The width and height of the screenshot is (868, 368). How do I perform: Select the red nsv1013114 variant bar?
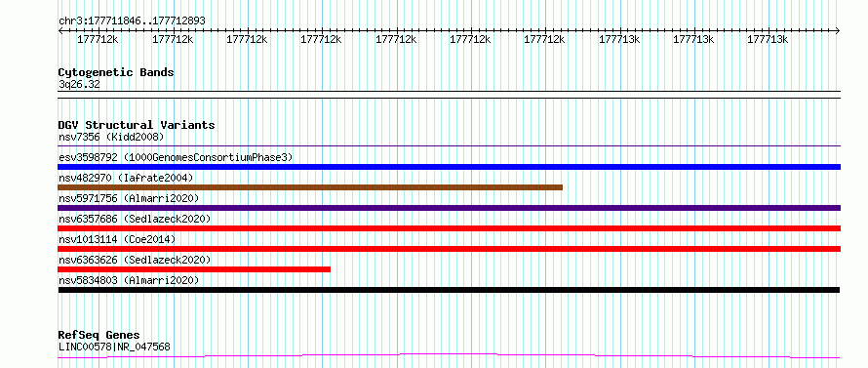[x=449, y=249]
